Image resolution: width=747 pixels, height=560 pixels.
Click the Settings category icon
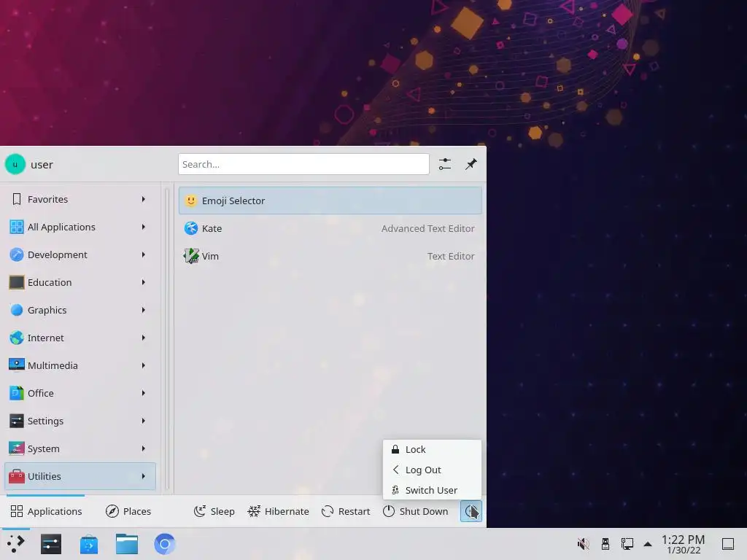[x=17, y=421]
